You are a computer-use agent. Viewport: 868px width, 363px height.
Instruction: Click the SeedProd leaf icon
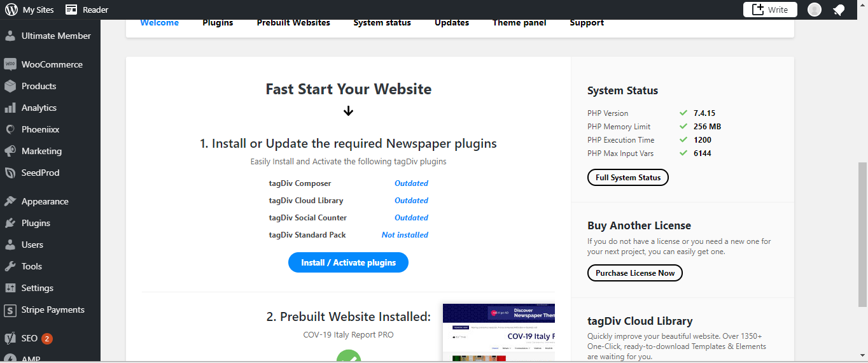pos(10,173)
